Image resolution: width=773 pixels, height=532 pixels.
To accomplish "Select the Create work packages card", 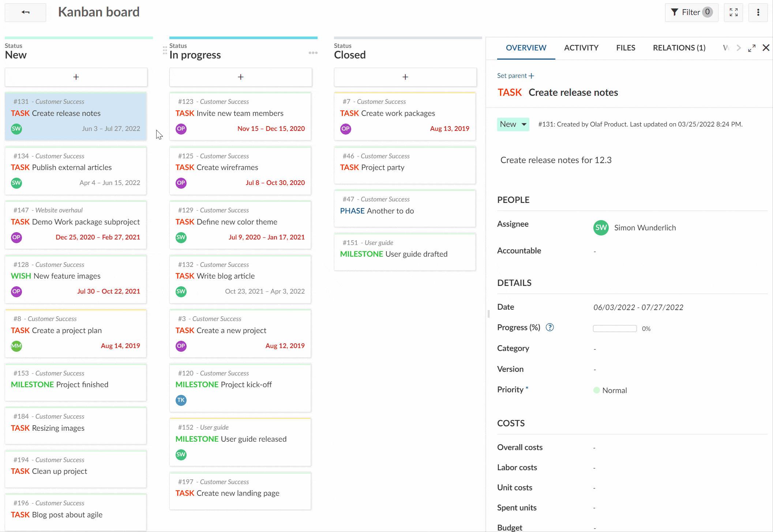I will [x=405, y=113].
